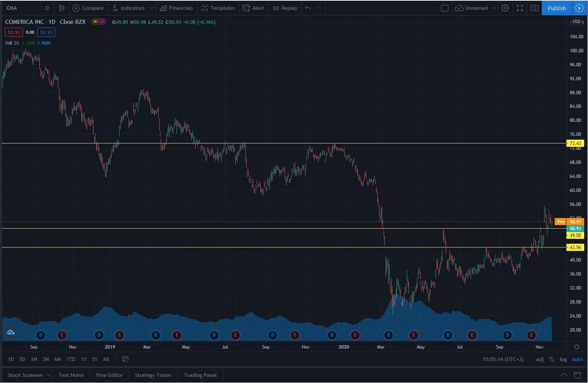Change the USD currency label
Viewport: 588px width, 383px height.
(x=576, y=22)
